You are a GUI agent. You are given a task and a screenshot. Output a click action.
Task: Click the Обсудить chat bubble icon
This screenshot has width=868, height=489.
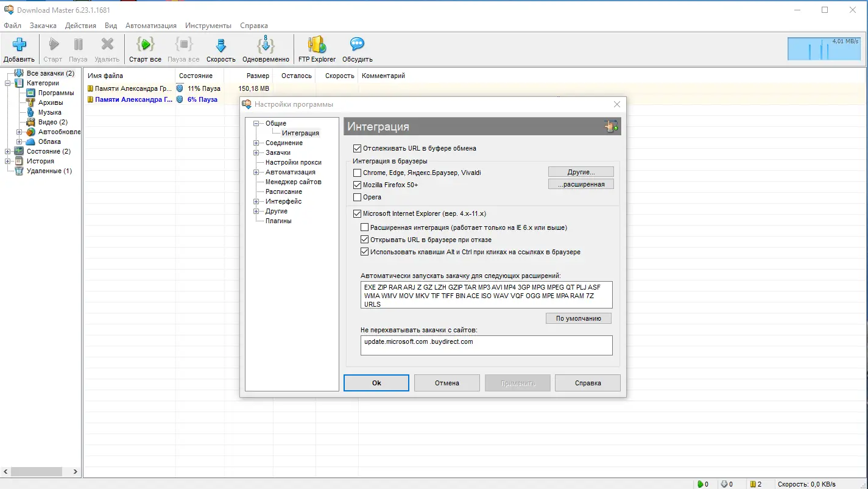coord(357,45)
